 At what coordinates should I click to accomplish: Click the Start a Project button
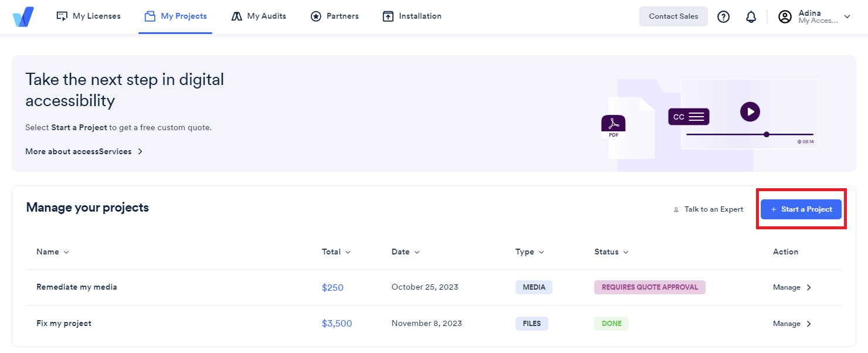(x=801, y=209)
